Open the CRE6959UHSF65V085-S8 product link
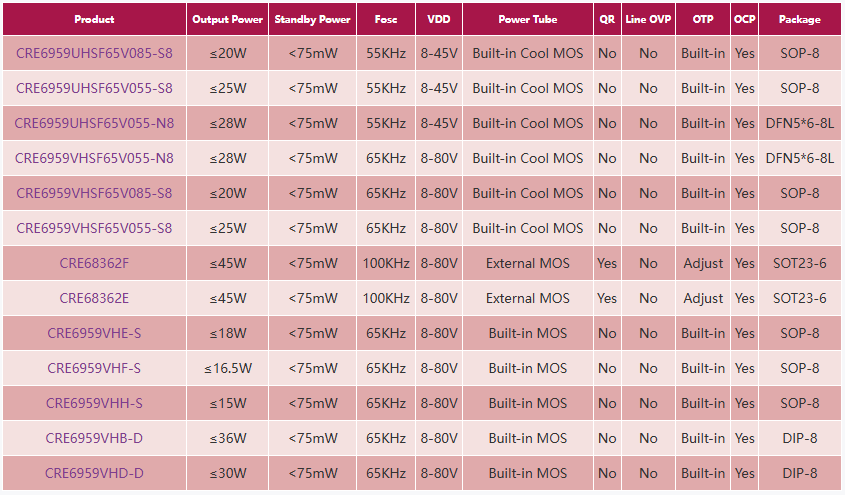The height and width of the screenshot is (495, 845). (94, 53)
